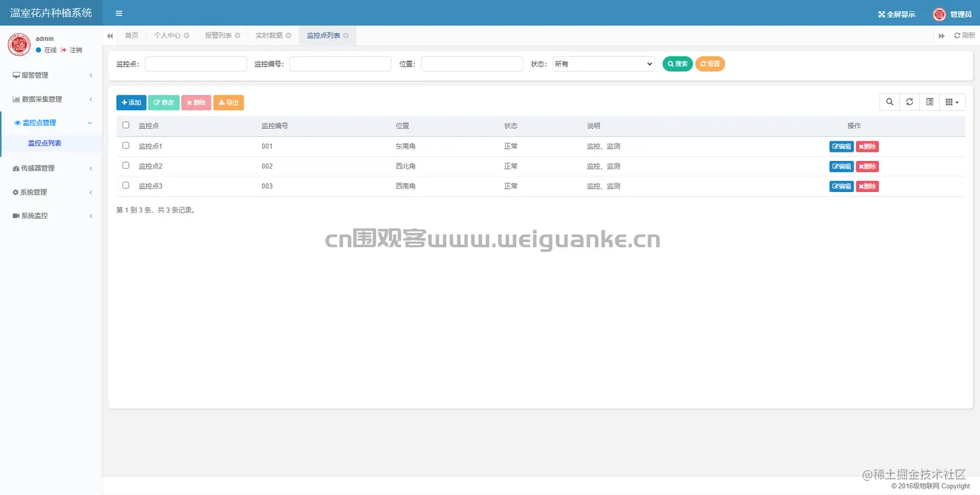The height and width of the screenshot is (495, 980).
Task: Open the 状态 dropdown showing 所有
Action: pyautogui.click(x=603, y=64)
